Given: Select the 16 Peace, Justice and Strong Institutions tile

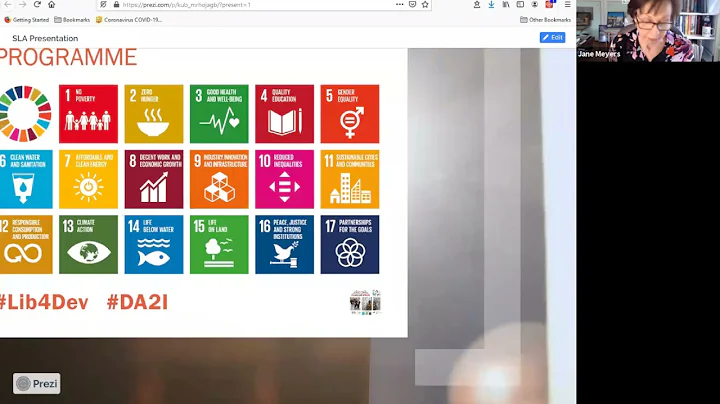Looking at the screenshot, I should pyautogui.click(x=285, y=245).
